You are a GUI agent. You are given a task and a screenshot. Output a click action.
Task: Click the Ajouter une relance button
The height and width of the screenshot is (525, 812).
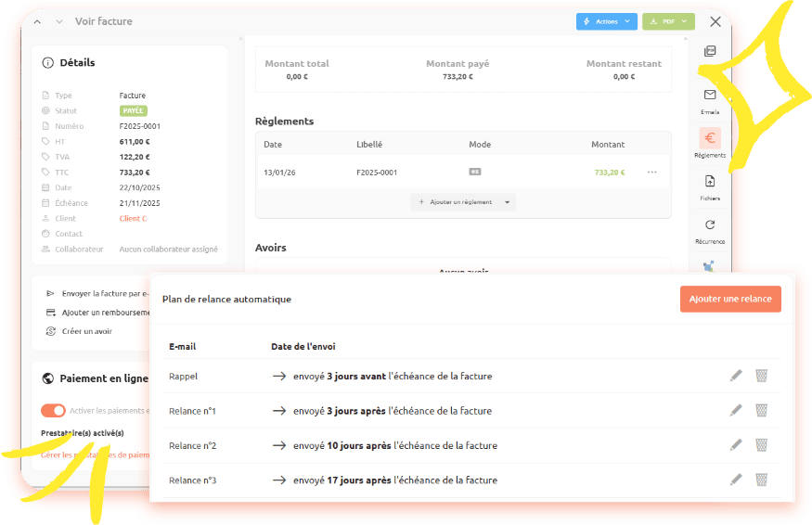click(x=730, y=299)
